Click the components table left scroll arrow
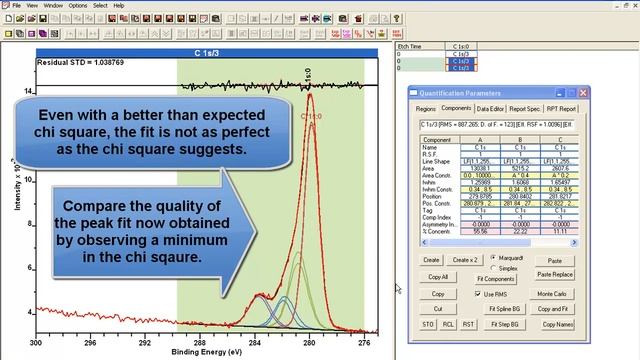Screen dimensions: 640x360 pyautogui.click(x=424, y=242)
